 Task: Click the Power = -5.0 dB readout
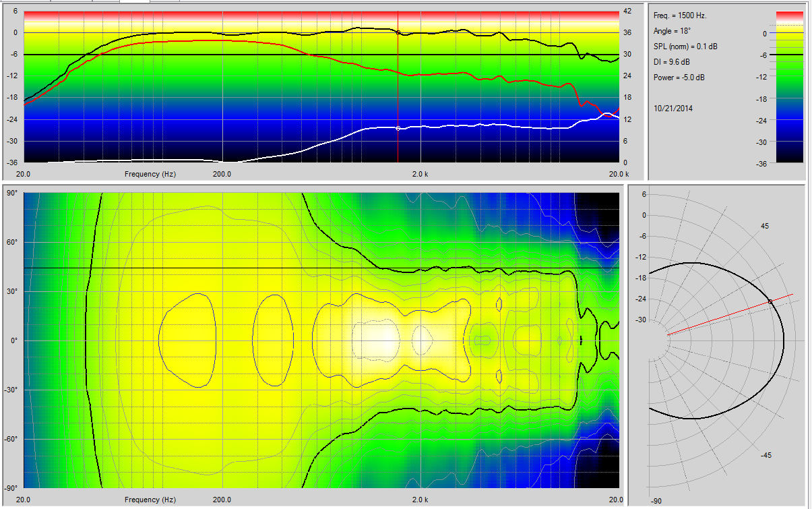click(x=679, y=78)
